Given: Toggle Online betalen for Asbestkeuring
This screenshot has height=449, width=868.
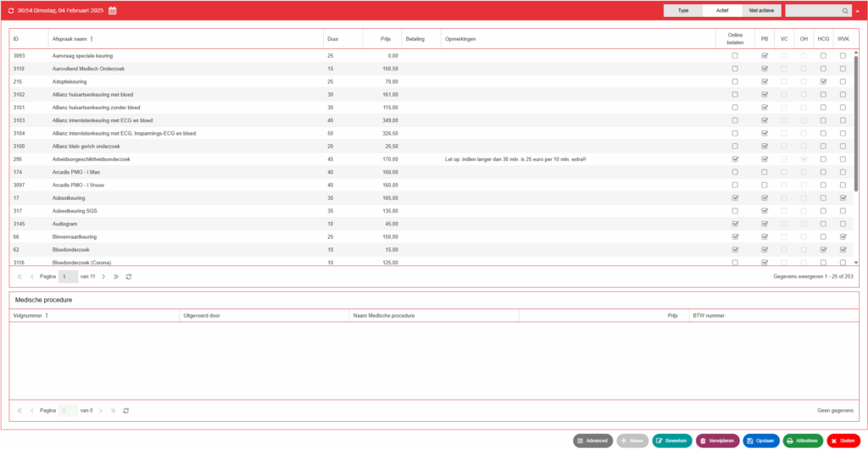Looking at the screenshot, I should click(x=735, y=197).
